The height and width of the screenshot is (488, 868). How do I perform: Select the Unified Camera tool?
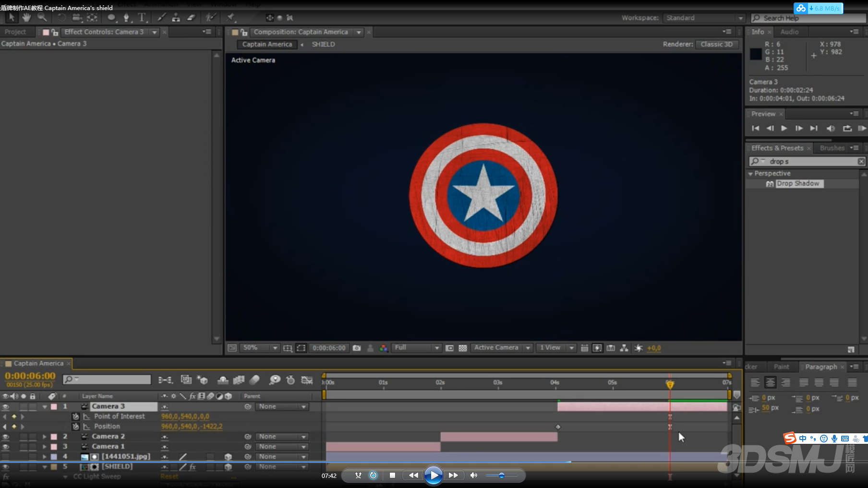(x=77, y=18)
